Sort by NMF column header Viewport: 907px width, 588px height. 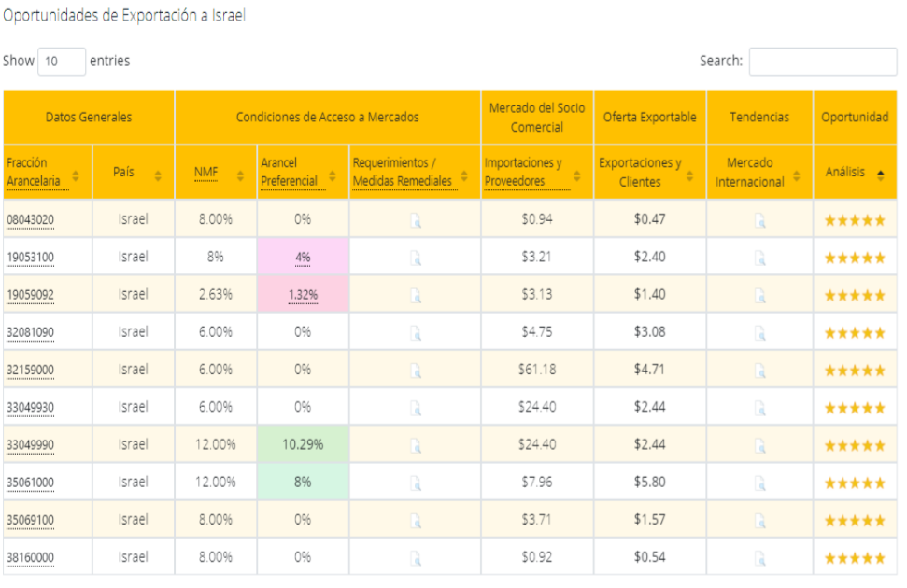click(214, 171)
